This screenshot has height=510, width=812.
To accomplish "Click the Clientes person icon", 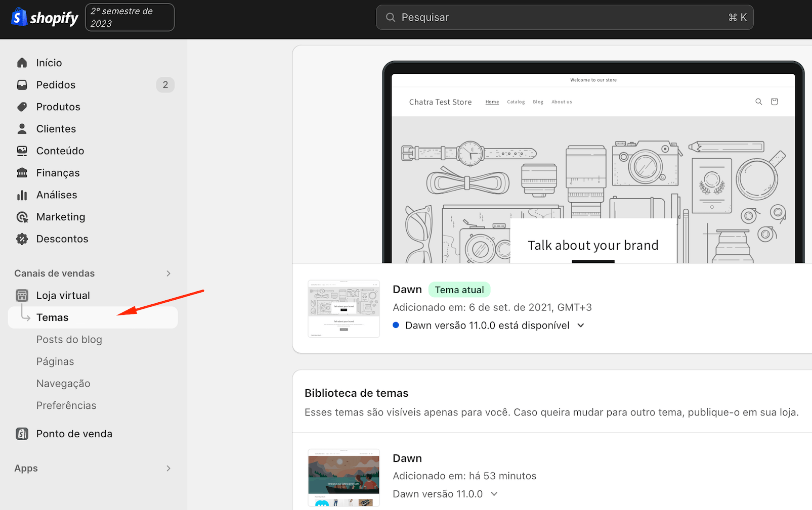I will point(22,129).
